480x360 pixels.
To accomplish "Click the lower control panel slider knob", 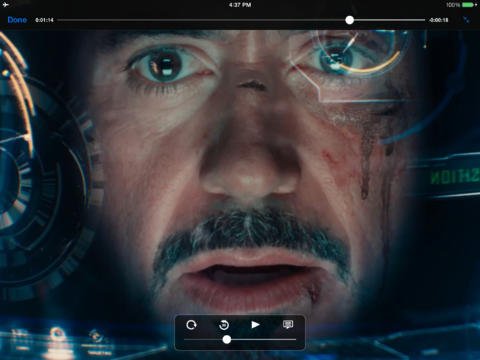I will coord(227,339).
